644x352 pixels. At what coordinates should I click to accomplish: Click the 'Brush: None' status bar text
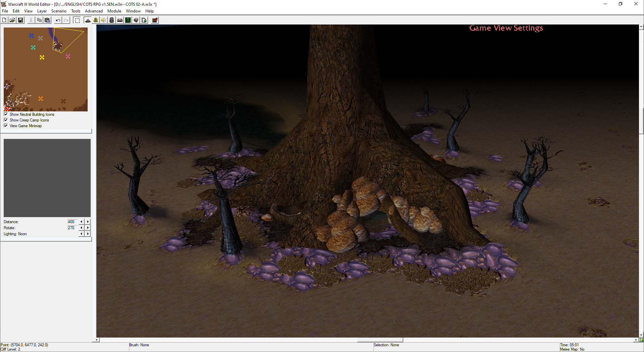click(x=139, y=345)
